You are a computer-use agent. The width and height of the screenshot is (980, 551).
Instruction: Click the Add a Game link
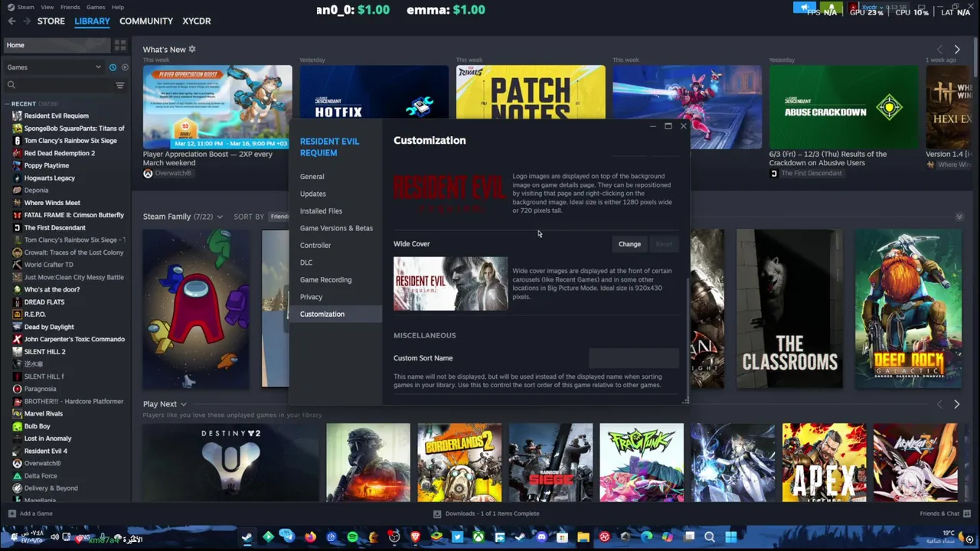tap(36, 514)
